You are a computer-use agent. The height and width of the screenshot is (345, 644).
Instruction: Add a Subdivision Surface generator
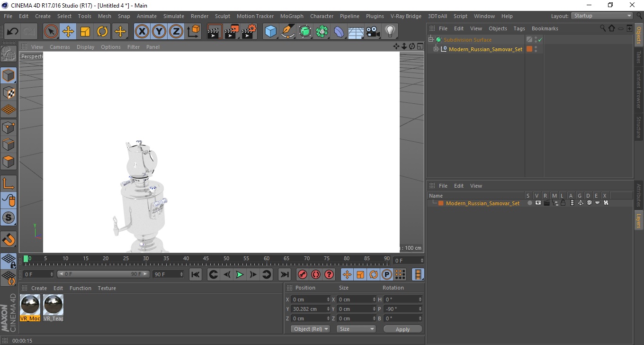(x=305, y=32)
